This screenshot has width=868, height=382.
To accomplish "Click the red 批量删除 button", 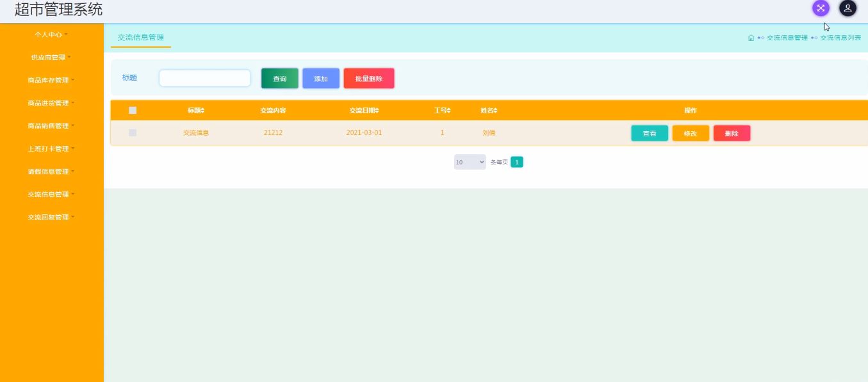I will pos(369,79).
